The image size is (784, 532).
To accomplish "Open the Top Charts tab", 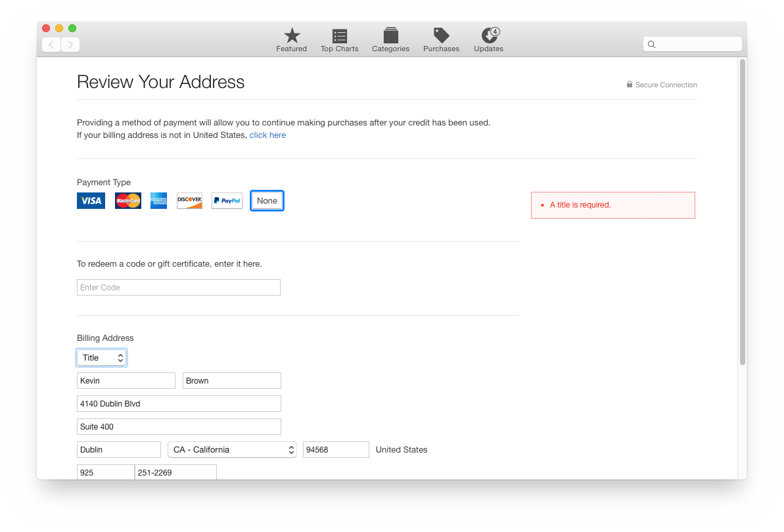I will (x=339, y=40).
